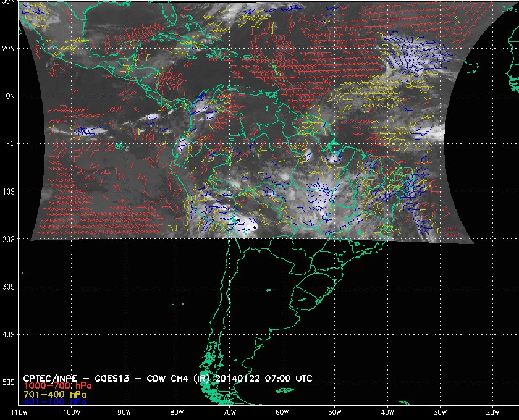Select the 80W longitude label
The image size is (519, 420).
[177, 413]
